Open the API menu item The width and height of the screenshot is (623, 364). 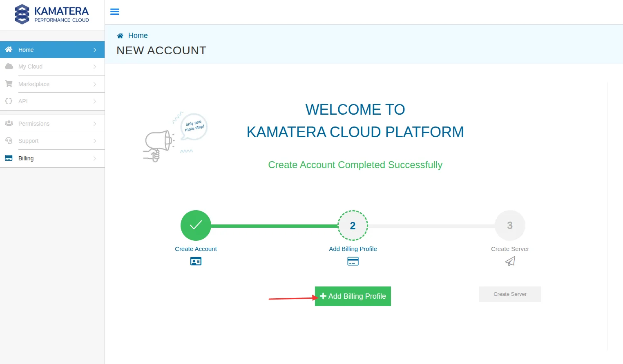52,101
